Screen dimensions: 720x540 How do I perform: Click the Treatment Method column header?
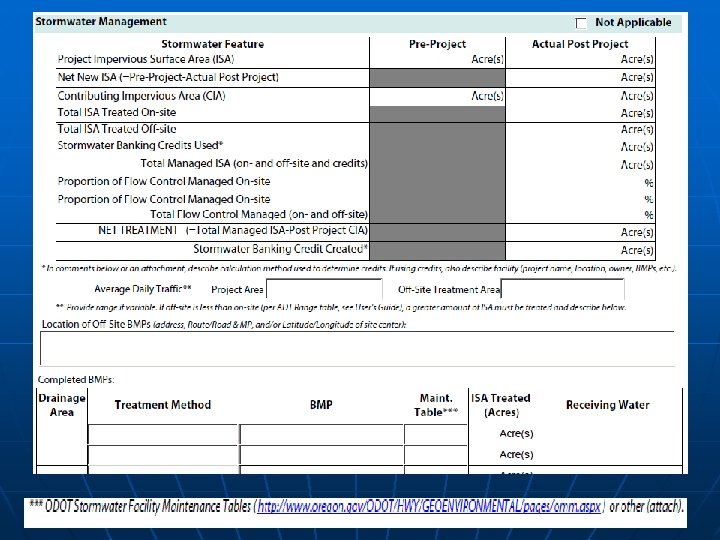(x=163, y=405)
